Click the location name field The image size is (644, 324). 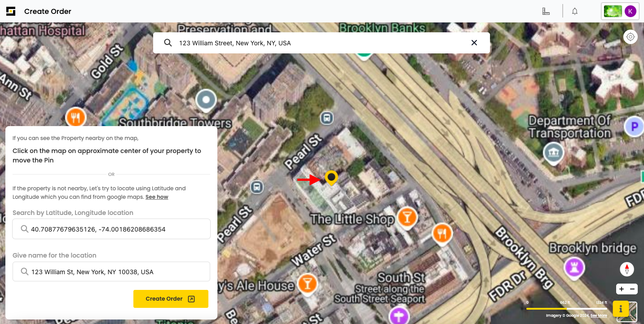click(111, 271)
